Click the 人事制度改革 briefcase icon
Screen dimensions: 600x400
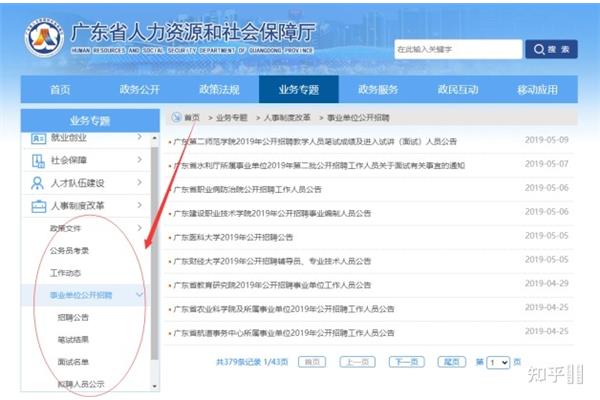pos(39,206)
